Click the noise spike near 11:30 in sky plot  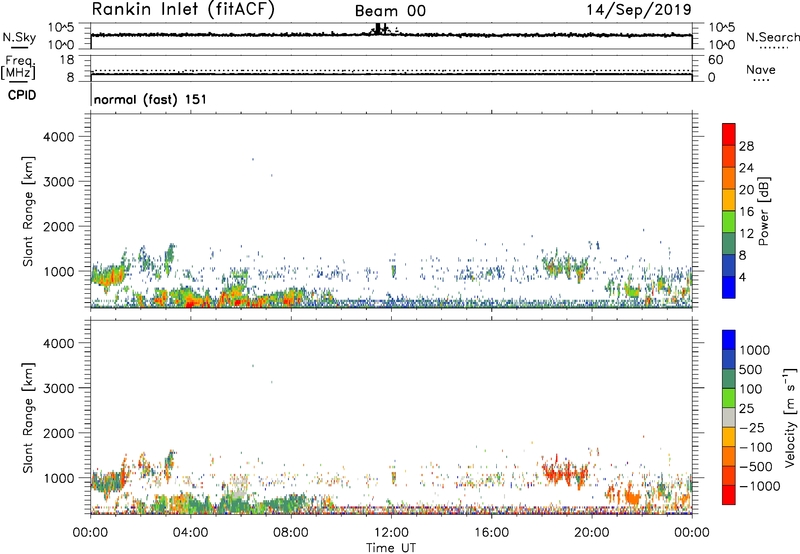(x=378, y=28)
